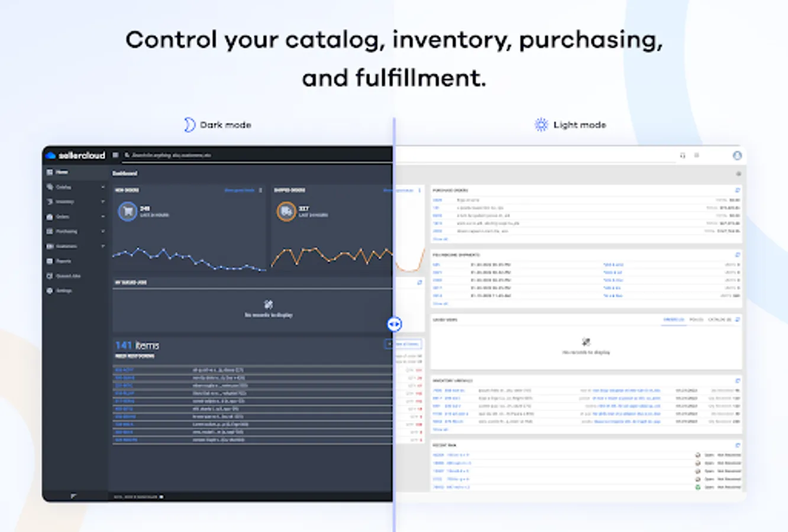The width and height of the screenshot is (788, 532).
Task: Click the Orders icon in sidebar
Action: point(50,217)
